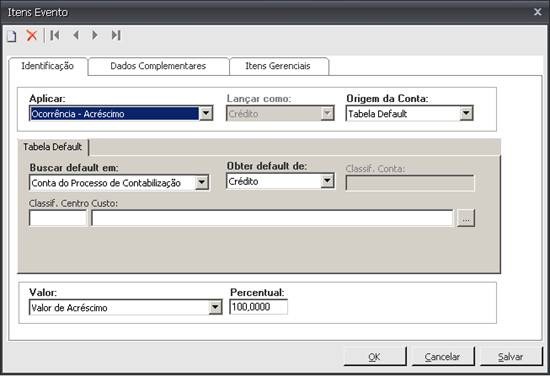Open the Aplicar dropdown arrow
The width and height of the screenshot is (550, 377).
coord(206,113)
